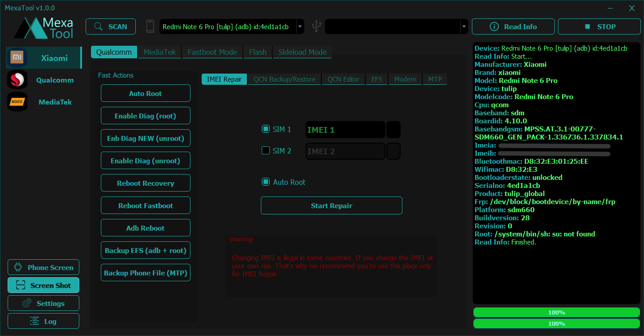Image resolution: width=644 pixels, height=336 pixels.
Task: Click the Frp /dev/block/bootdevice/by-name/frp line
Action: tap(545, 202)
